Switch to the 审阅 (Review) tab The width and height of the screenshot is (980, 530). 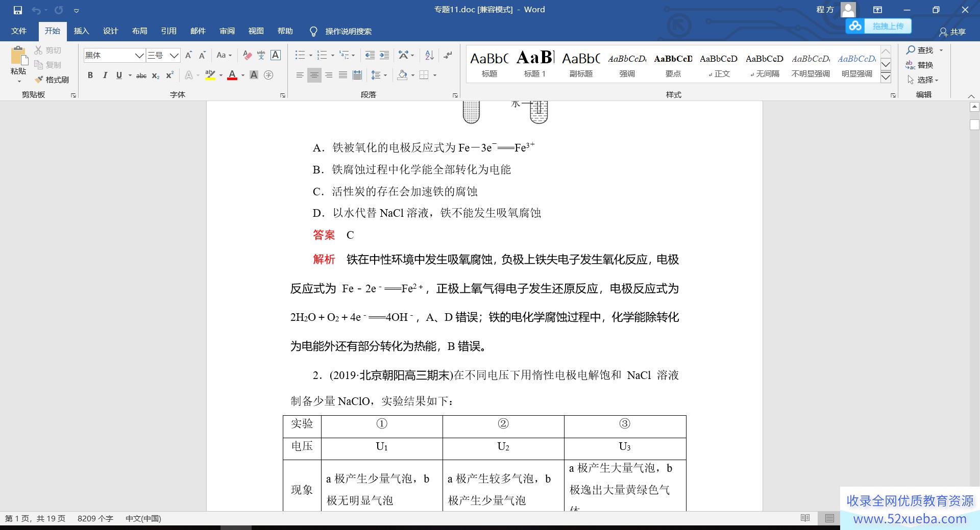[227, 31]
